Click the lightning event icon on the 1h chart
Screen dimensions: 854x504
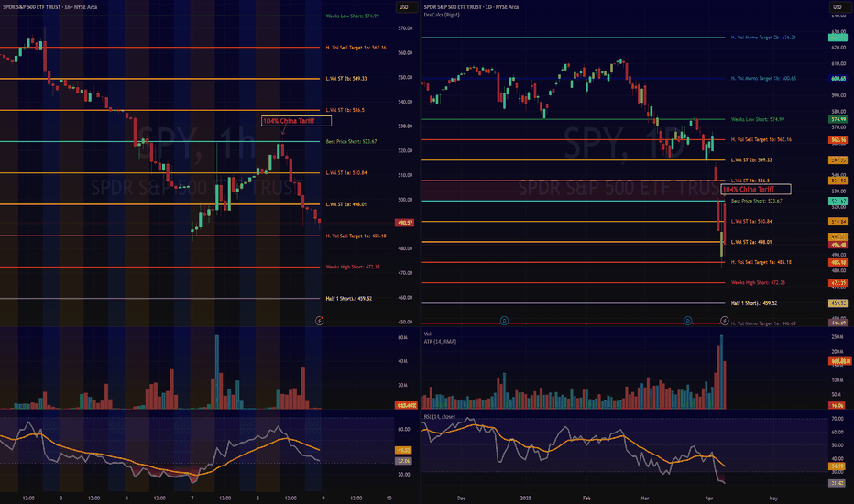(319, 321)
